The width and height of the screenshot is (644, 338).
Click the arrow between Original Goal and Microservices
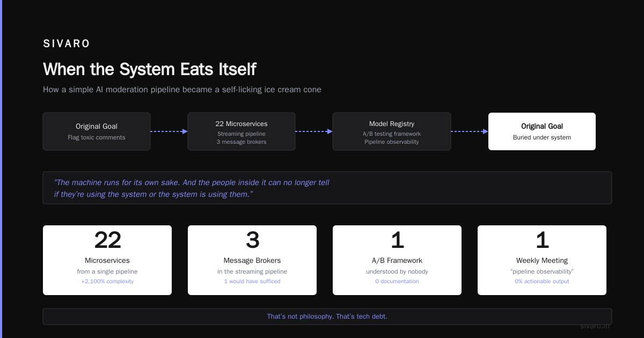click(169, 131)
